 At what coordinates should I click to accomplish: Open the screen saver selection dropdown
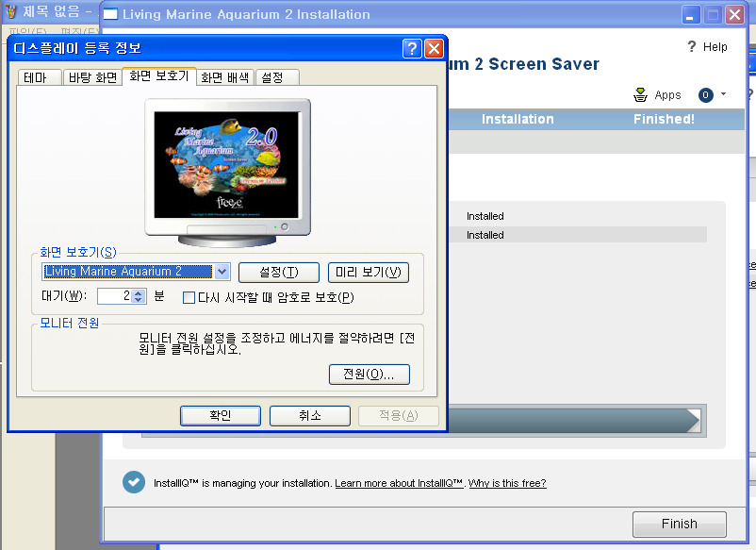(x=222, y=272)
